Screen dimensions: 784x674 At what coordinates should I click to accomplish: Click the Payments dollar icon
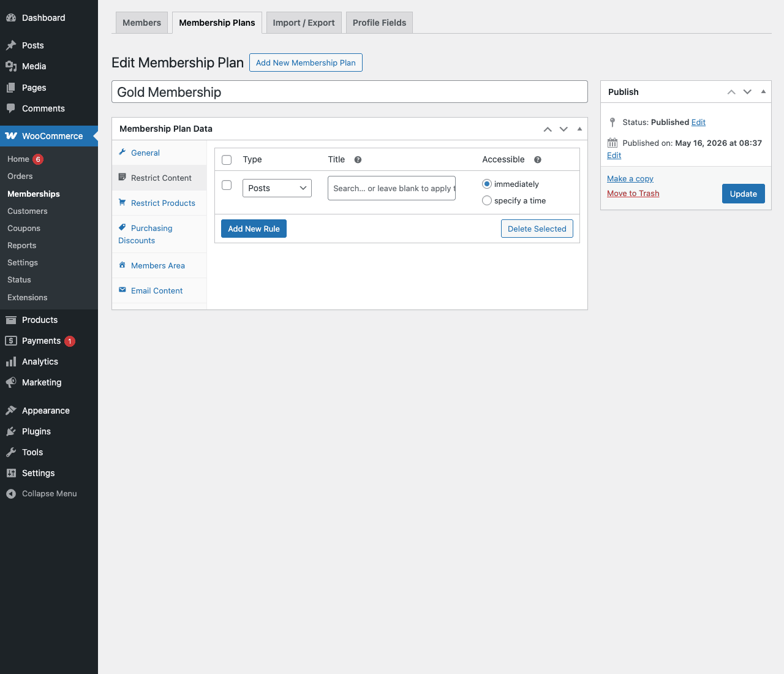click(x=11, y=341)
